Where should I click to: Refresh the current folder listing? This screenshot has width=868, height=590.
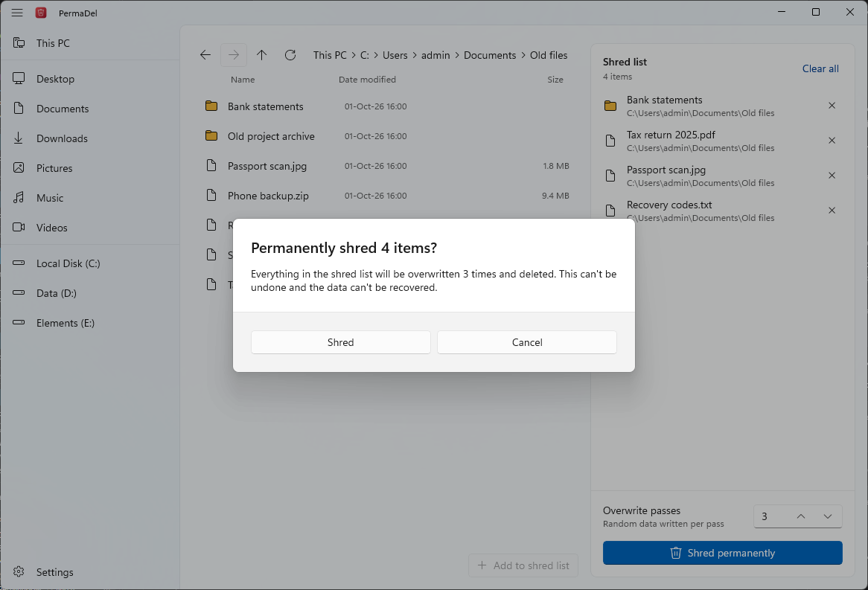tap(290, 55)
